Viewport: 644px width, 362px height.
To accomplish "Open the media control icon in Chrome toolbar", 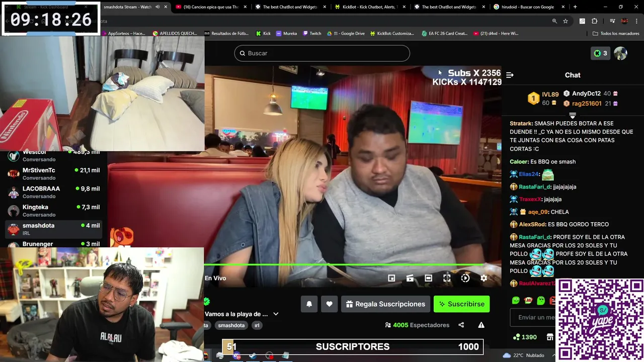I will point(612,21).
